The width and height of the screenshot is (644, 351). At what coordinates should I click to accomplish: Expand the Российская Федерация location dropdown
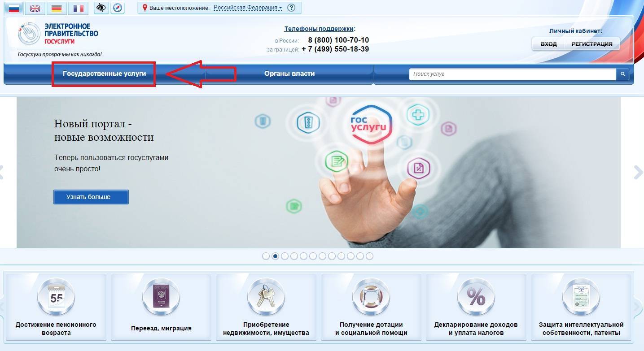click(x=248, y=8)
